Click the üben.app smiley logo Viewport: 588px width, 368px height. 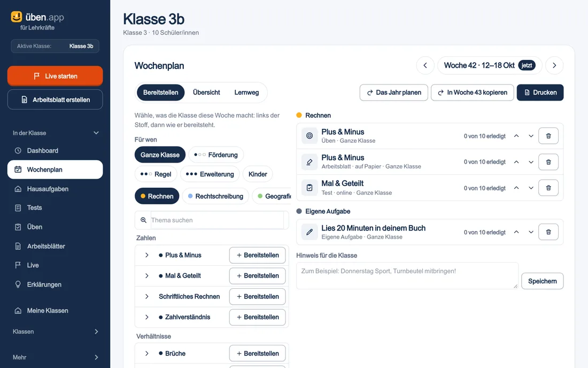[16, 17]
